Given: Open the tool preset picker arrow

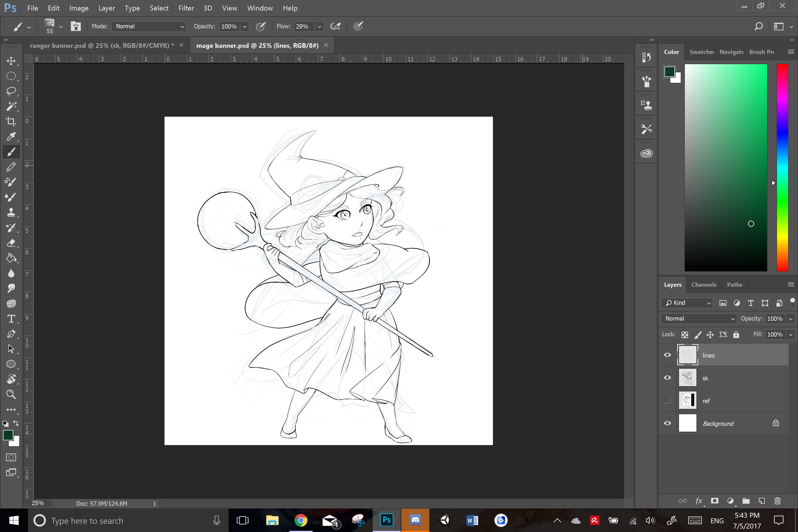Looking at the screenshot, I should (x=29, y=27).
